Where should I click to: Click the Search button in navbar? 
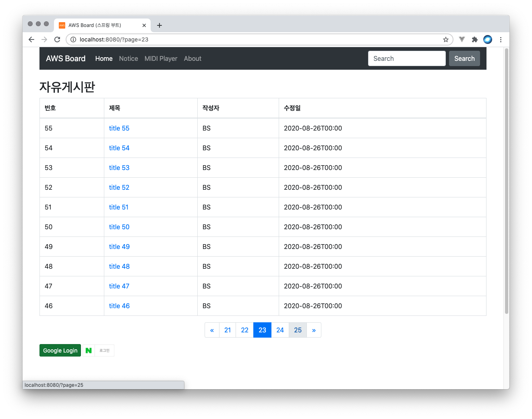coord(464,58)
